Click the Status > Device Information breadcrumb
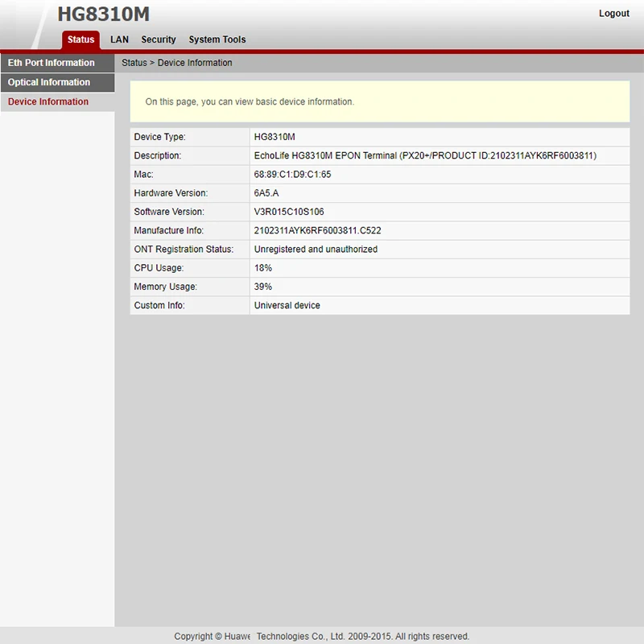The image size is (644, 644). click(x=176, y=63)
